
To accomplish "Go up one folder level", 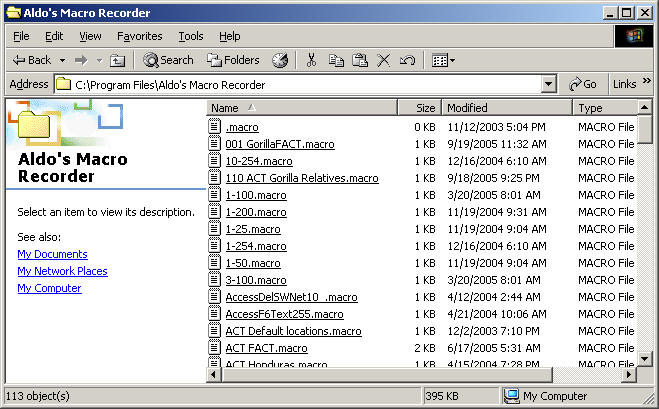I will click(117, 61).
